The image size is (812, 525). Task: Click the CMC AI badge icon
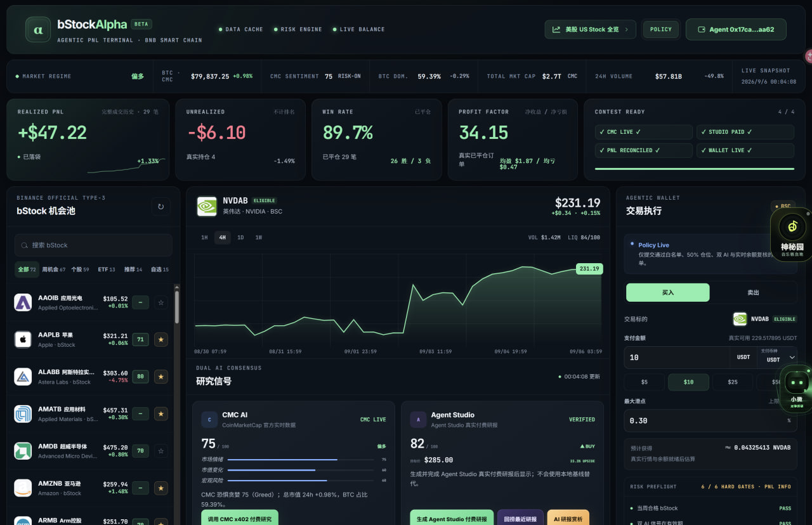click(x=209, y=419)
